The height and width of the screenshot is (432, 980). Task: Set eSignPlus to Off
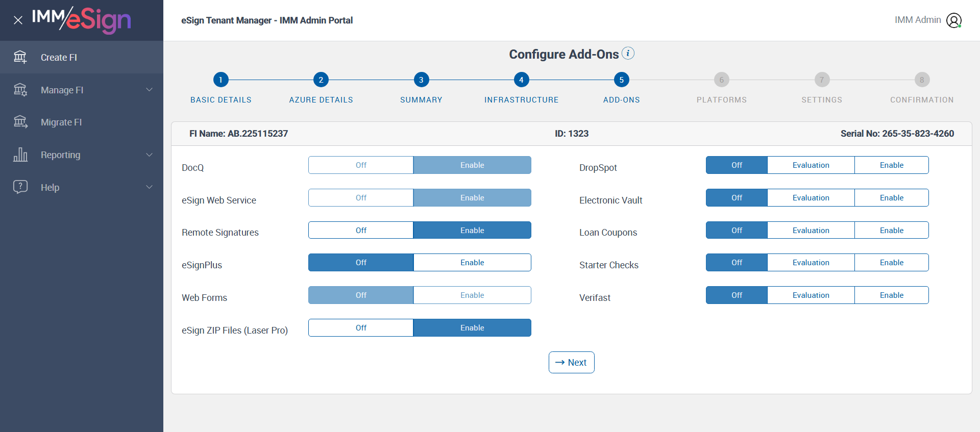(361, 263)
